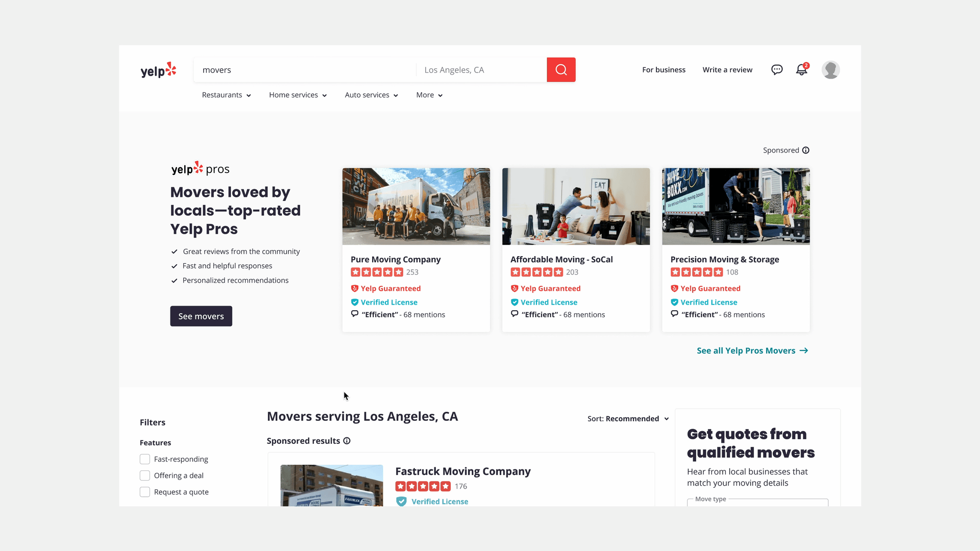This screenshot has width=980, height=551.
Task: Enable the Fast-responding filter checkbox
Action: click(145, 459)
